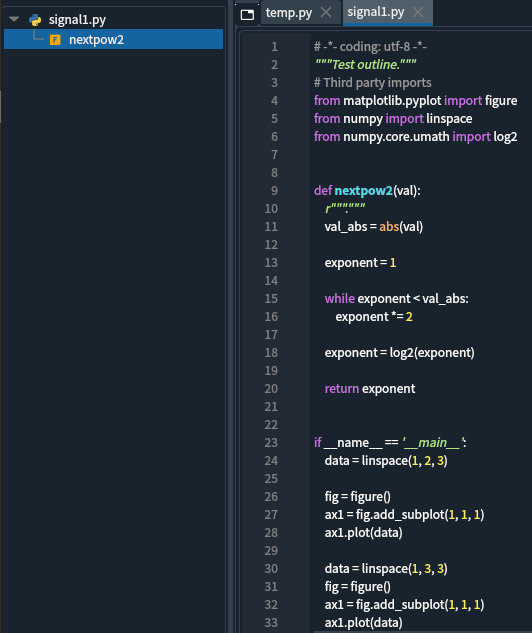Click line number 23 in the gutter

click(x=271, y=442)
